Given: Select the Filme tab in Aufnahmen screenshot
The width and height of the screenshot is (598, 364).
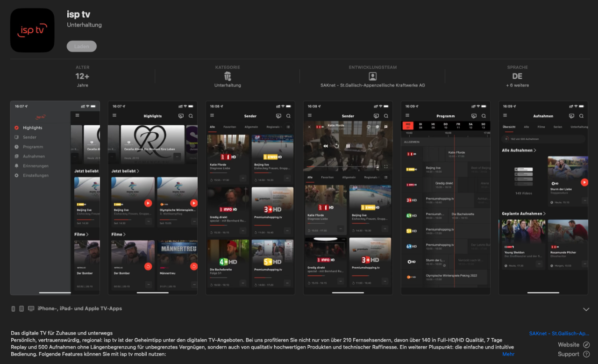Looking at the screenshot, I should tap(541, 127).
